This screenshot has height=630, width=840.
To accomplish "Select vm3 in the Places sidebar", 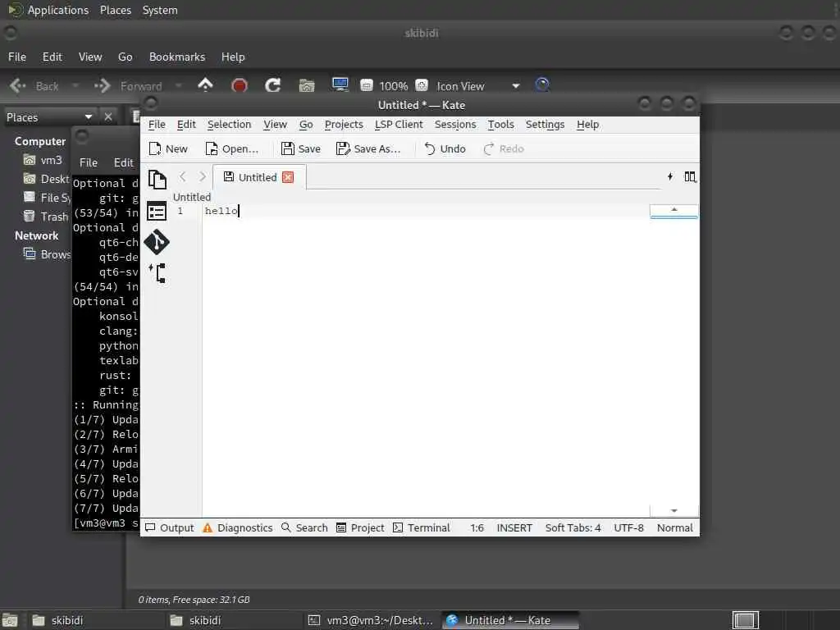I will point(43,160).
